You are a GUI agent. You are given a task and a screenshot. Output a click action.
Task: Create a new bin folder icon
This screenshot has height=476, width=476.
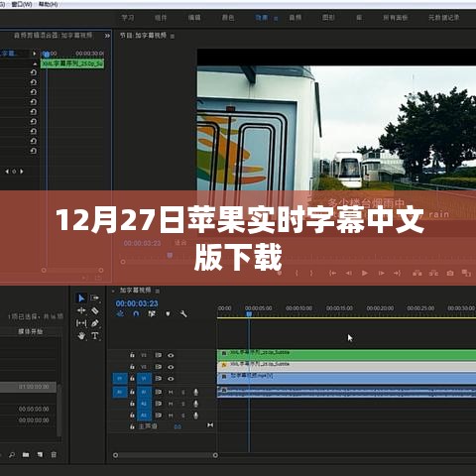(x=26, y=455)
